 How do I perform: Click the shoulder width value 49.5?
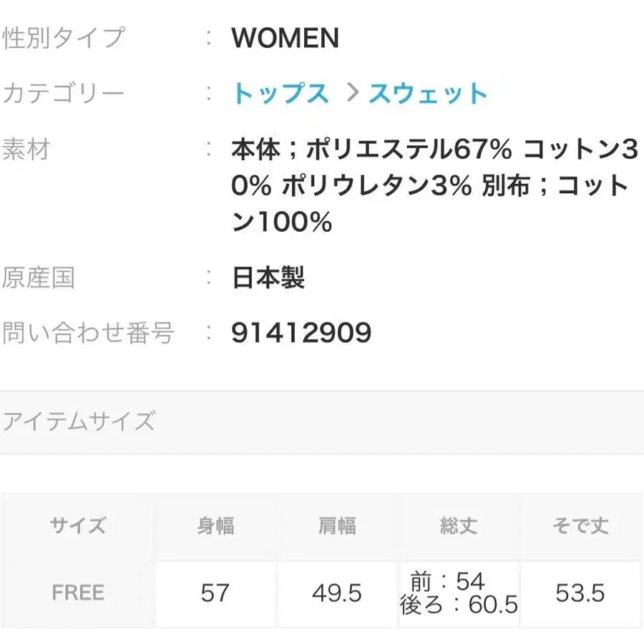click(336, 592)
